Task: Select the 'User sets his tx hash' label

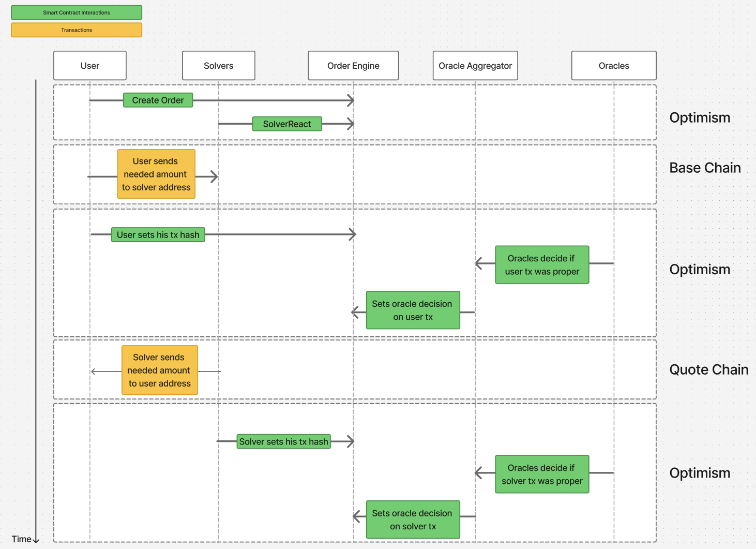Action: pos(158,235)
